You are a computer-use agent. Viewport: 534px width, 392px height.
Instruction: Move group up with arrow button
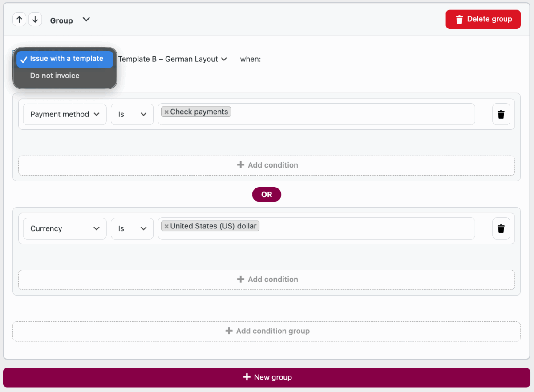(19, 20)
